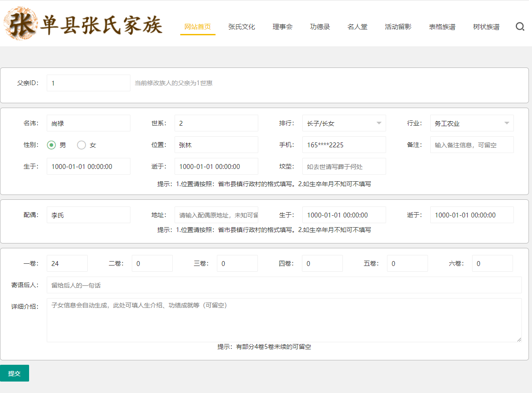Click the 四卷 input field
The height and width of the screenshot is (393, 532).
[x=322, y=263]
